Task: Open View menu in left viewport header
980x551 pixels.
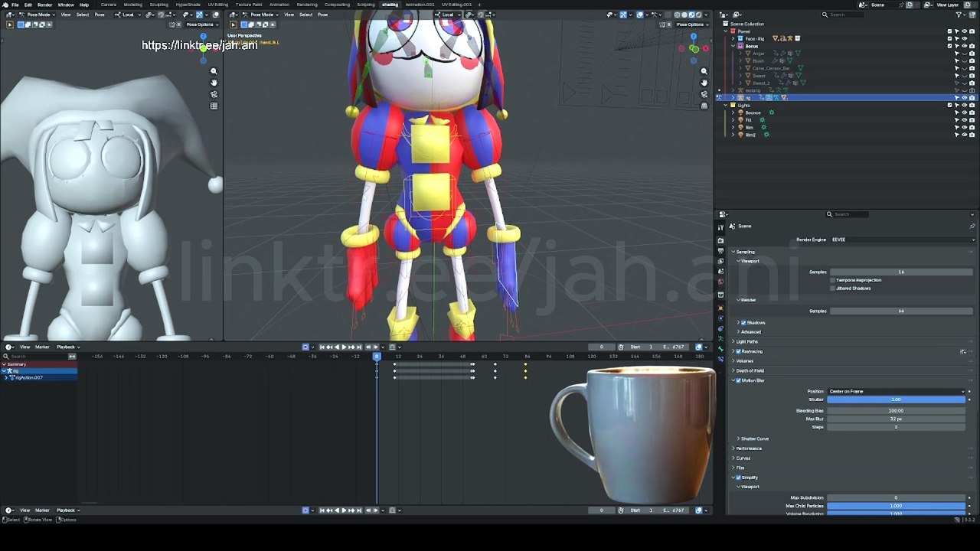Action: pos(67,15)
